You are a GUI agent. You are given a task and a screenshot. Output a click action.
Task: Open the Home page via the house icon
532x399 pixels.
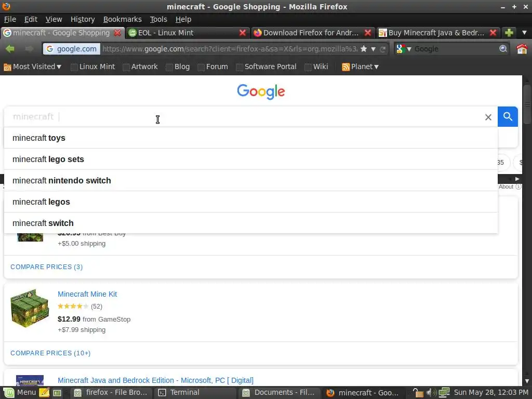pos(522,49)
